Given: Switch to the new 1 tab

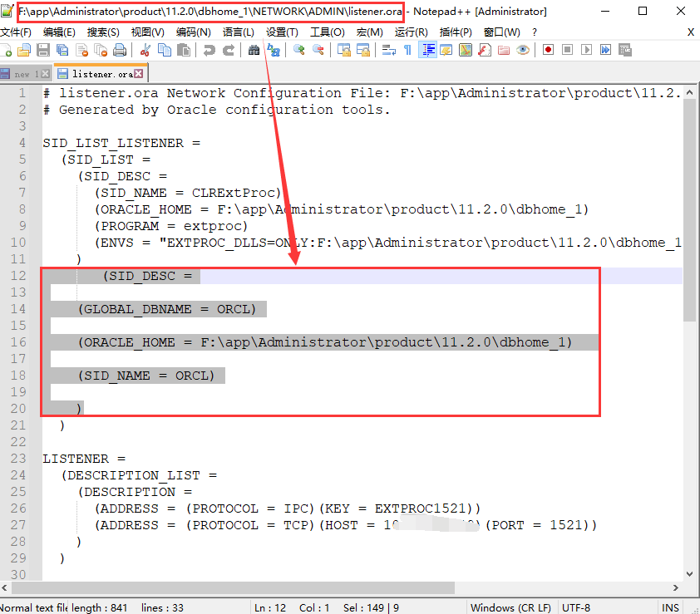Looking at the screenshot, I should (21, 73).
